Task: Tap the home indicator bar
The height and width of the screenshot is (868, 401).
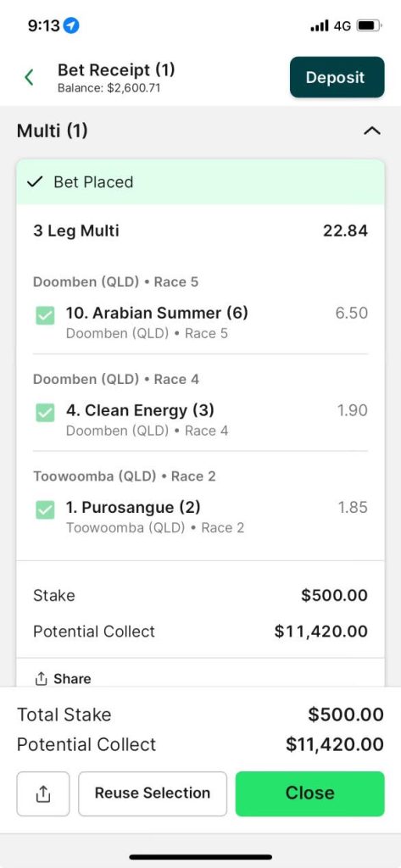Action: coord(200,857)
